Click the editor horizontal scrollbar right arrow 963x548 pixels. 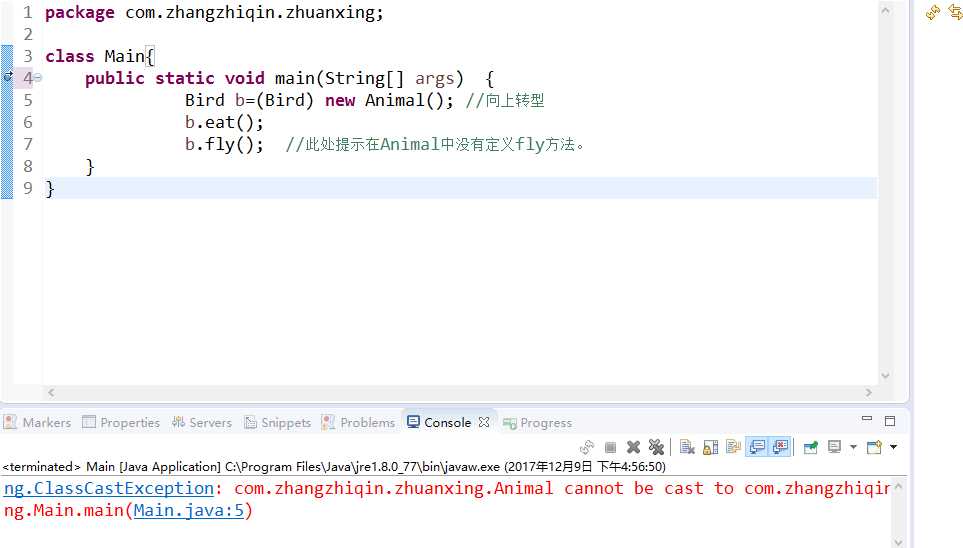click(x=868, y=392)
